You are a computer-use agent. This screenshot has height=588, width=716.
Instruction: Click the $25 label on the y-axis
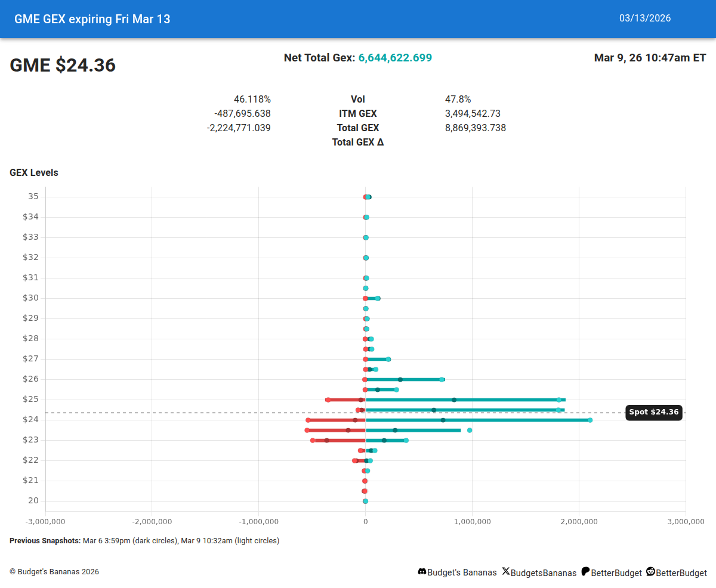[x=30, y=399]
